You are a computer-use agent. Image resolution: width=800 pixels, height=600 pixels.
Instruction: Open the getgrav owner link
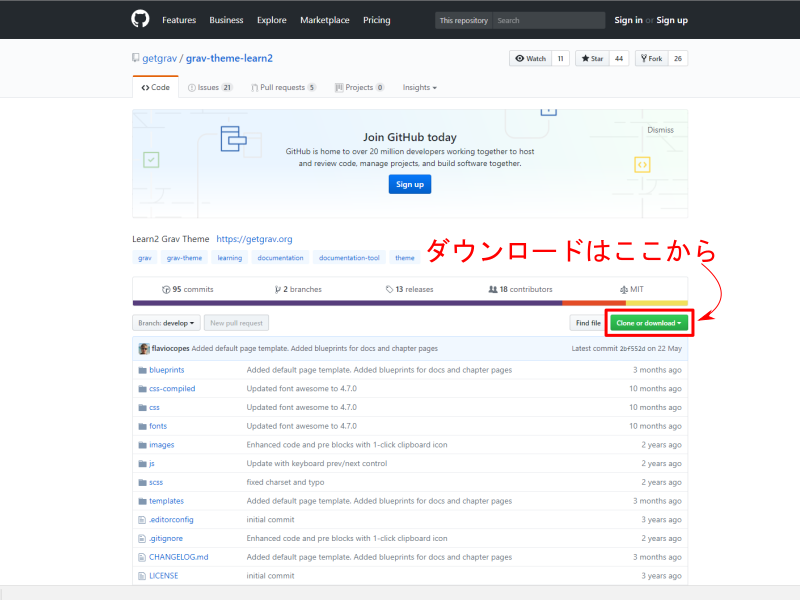[160, 58]
